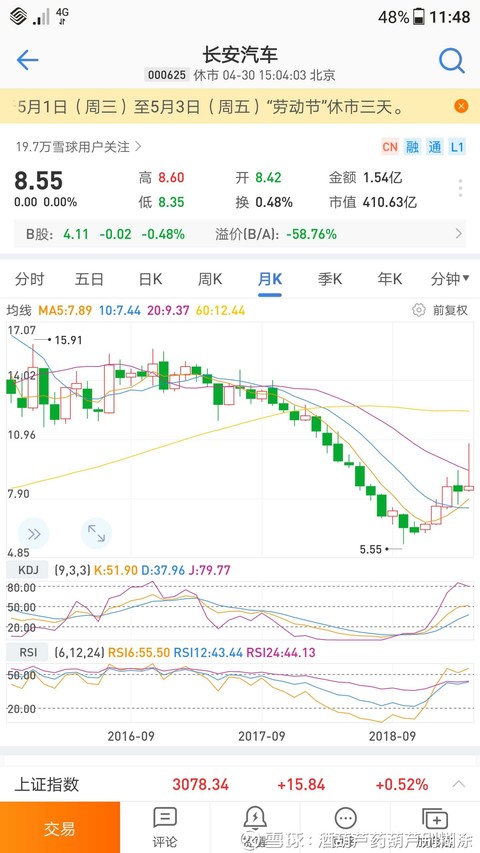Viewport: 480px width, 853px height.
Task: Tap the 上证指数 index name
Action: coord(47,784)
